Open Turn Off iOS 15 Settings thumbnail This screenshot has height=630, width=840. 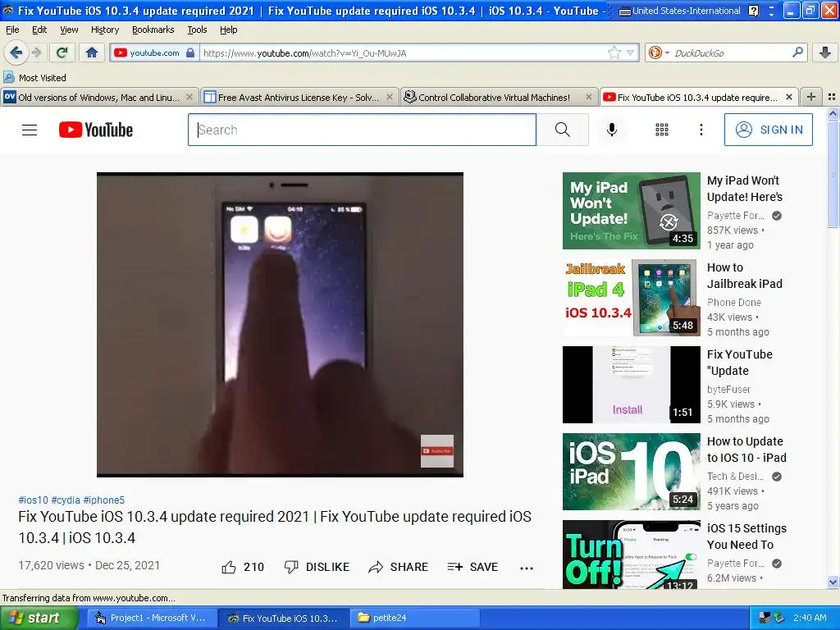[x=631, y=555]
